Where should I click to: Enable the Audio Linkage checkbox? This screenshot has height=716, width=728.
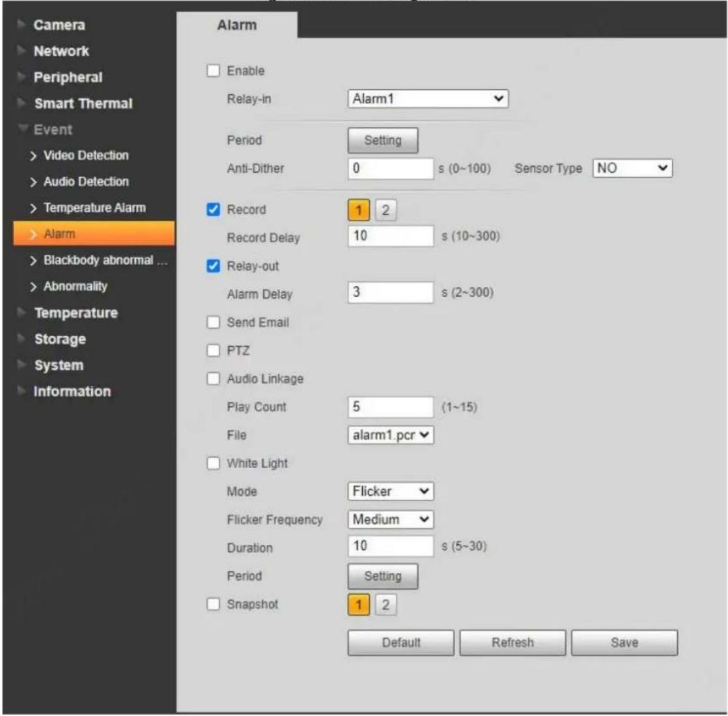[x=213, y=379]
